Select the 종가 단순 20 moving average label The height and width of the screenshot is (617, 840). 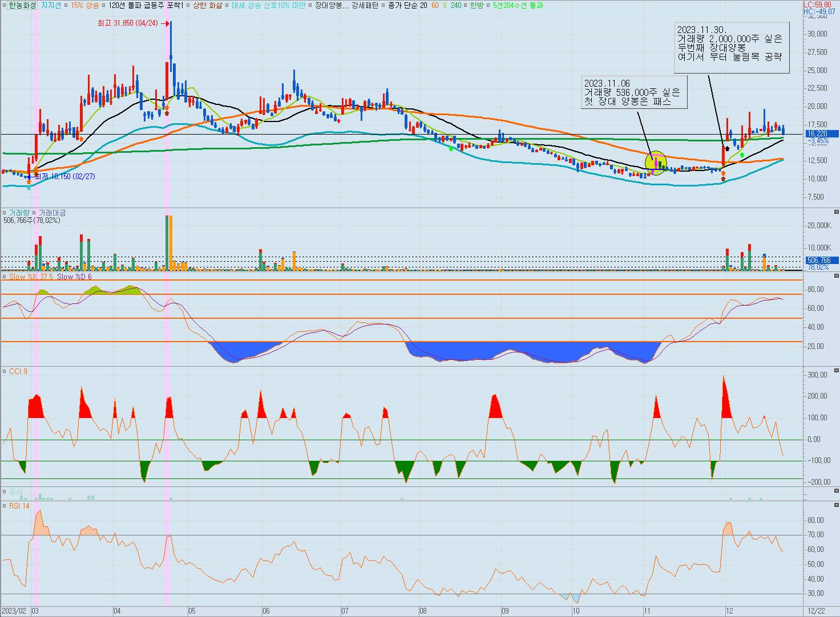point(407,5)
